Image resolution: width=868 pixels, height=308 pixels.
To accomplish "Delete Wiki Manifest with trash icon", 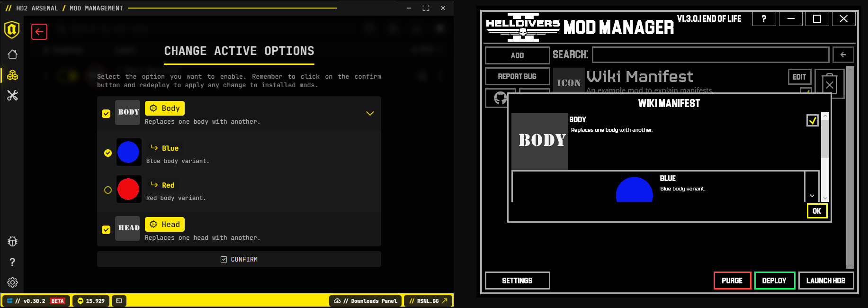I will click(x=830, y=84).
